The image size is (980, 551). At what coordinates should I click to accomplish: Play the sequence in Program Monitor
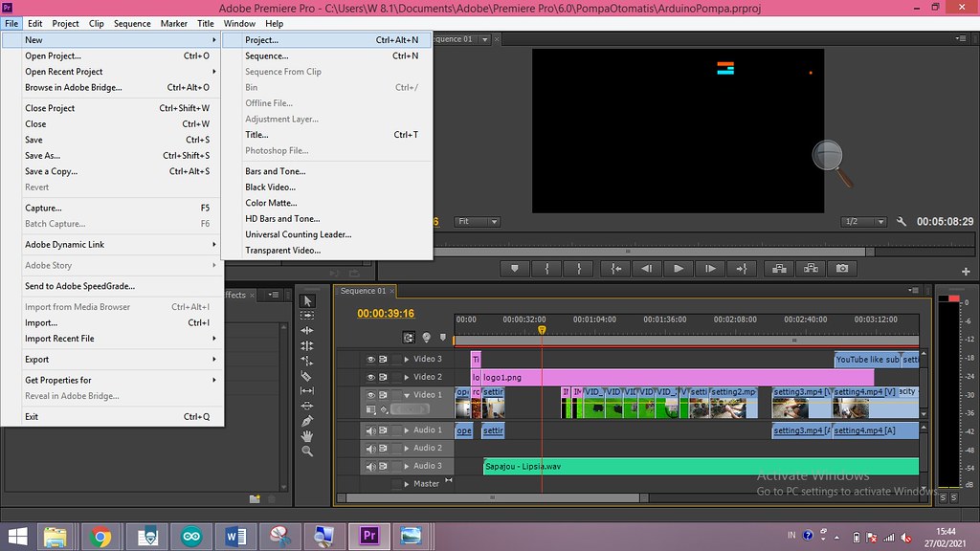coord(679,269)
